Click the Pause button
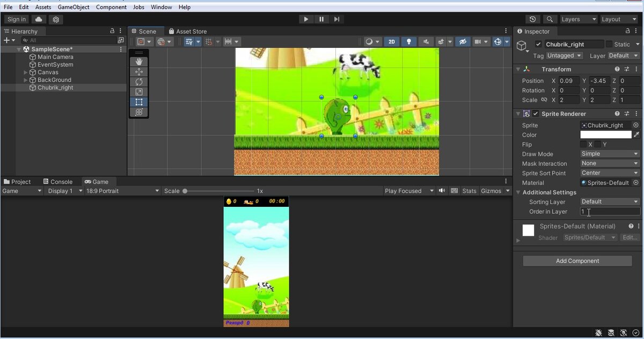 (x=321, y=19)
